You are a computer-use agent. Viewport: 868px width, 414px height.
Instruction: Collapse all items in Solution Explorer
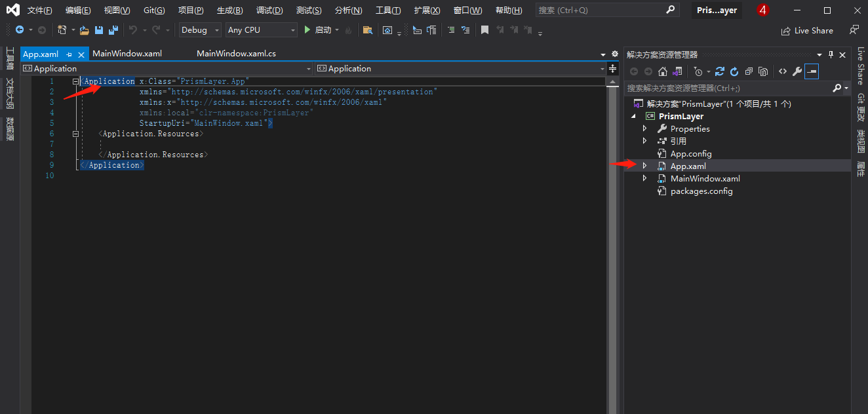click(748, 72)
